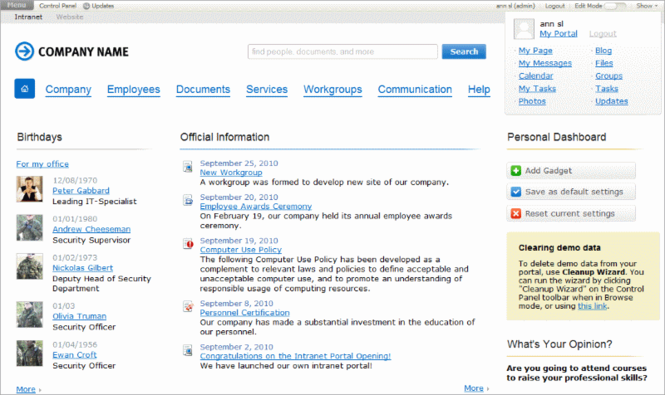Open Peter Gabbard's photo thumbnail
The image size is (665, 395).
[x=30, y=189]
